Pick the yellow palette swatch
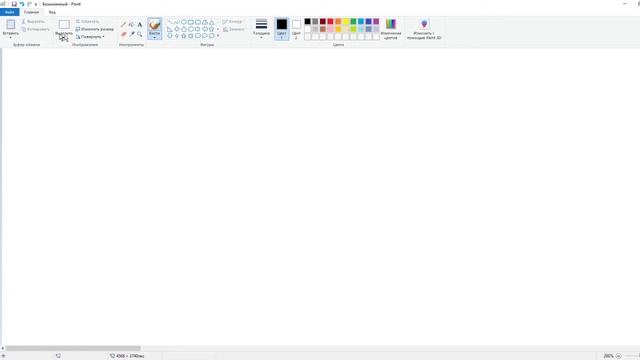640x360 pixels. [346, 22]
